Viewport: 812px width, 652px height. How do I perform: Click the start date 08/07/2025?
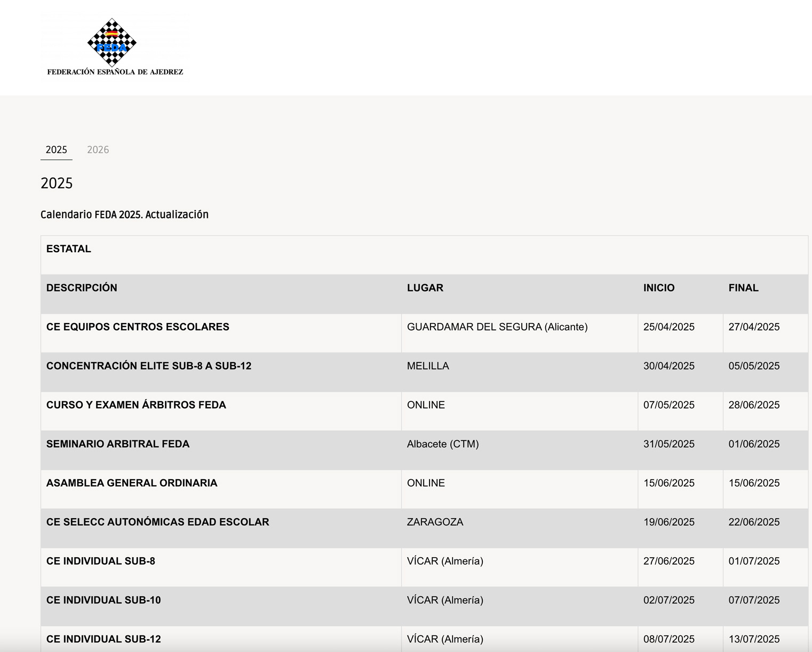point(669,638)
